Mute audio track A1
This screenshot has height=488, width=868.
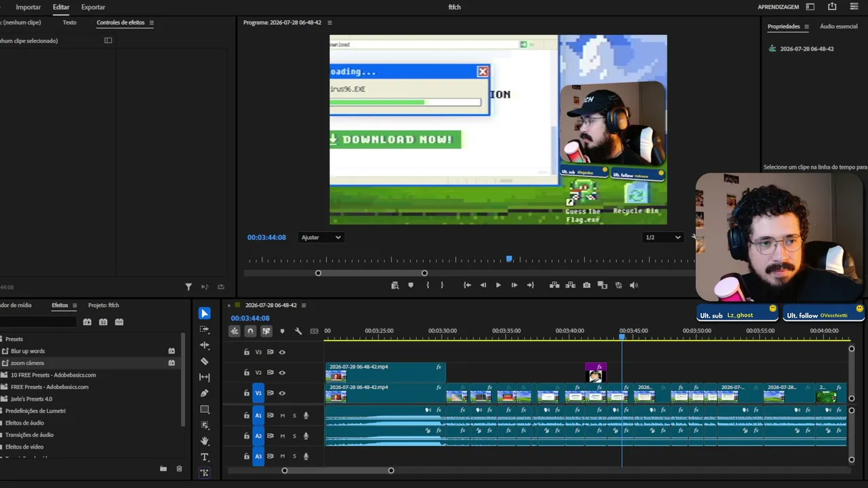click(x=283, y=415)
